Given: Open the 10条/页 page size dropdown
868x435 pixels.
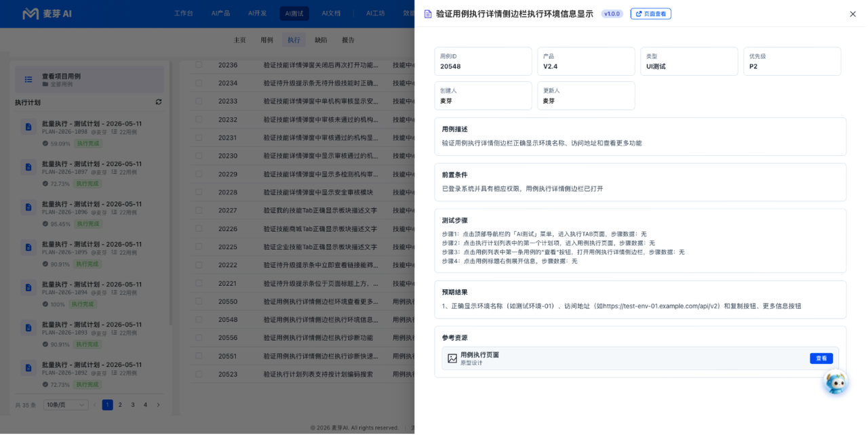Looking at the screenshot, I should click(66, 405).
